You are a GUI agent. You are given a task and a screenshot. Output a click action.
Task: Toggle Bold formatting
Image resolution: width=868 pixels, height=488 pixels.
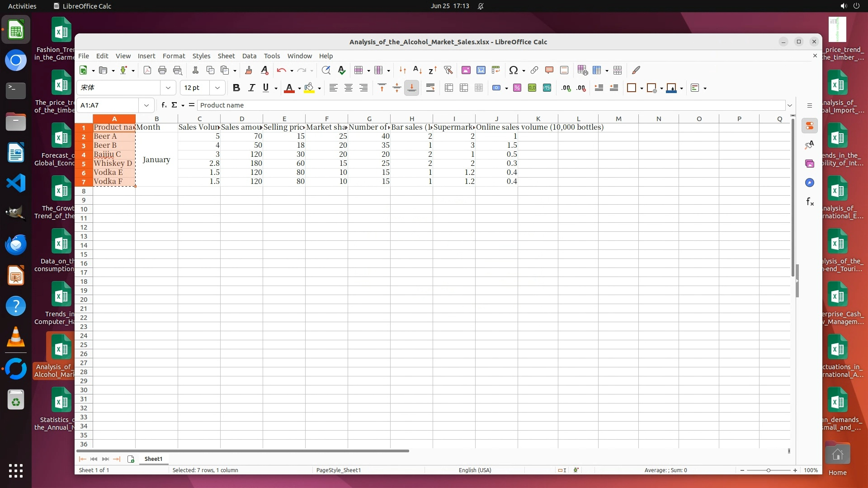pyautogui.click(x=236, y=88)
